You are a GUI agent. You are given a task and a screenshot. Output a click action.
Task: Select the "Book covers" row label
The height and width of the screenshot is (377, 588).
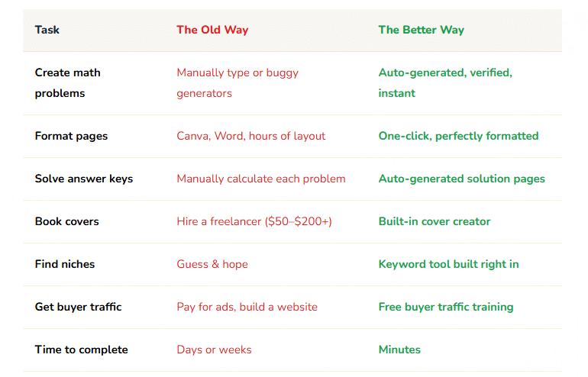(x=67, y=221)
